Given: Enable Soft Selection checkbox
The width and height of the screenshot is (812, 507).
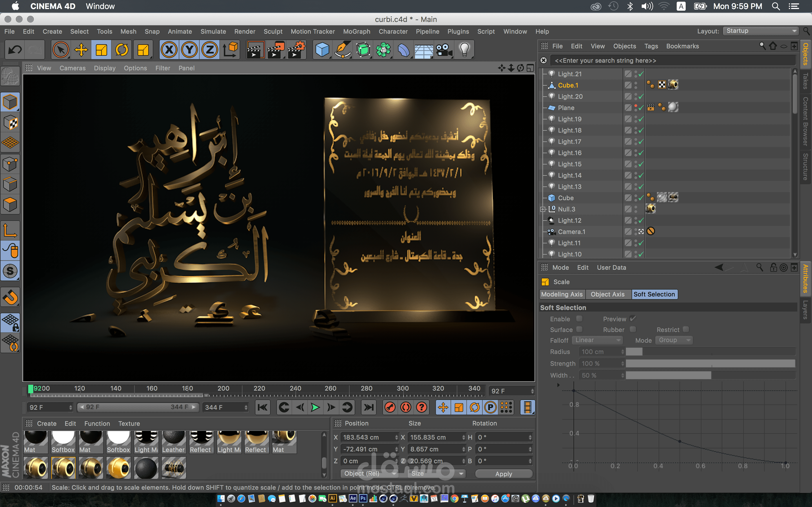Looking at the screenshot, I should click(x=579, y=319).
